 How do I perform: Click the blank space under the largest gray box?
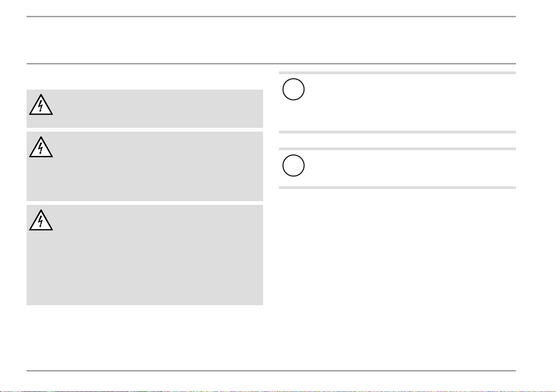click(x=145, y=337)
